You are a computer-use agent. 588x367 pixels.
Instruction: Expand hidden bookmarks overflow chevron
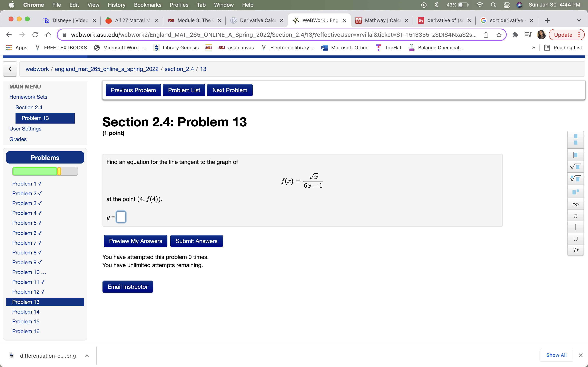tap(533, 48)
